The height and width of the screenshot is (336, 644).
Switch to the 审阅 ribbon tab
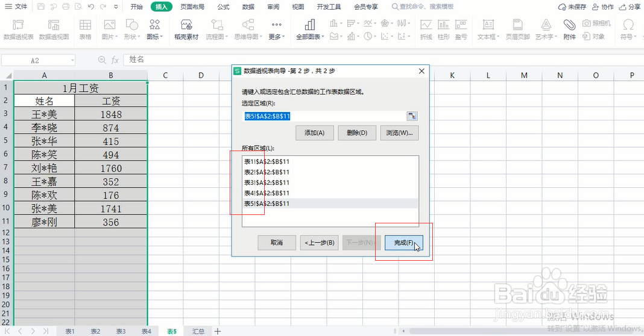point(273,7)
